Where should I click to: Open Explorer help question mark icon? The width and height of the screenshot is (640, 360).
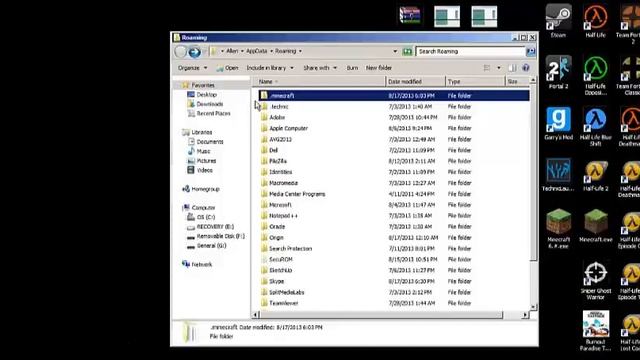(x=526, y=68)
